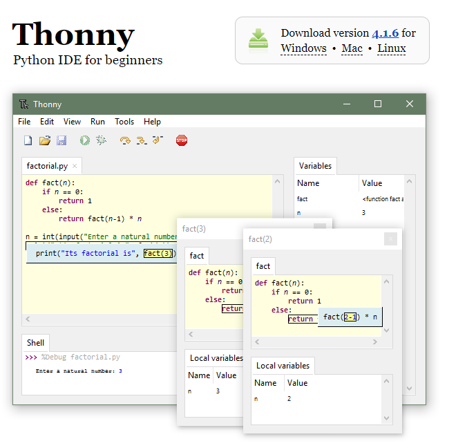Click the New file toolbar icon
476x448 pixels.
28,140
